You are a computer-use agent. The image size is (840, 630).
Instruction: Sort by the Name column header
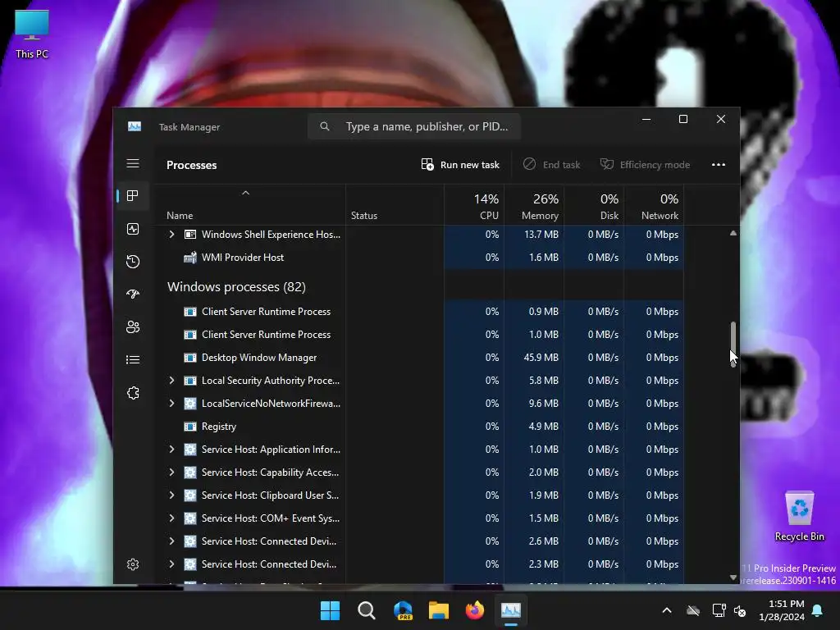point(250,205)
